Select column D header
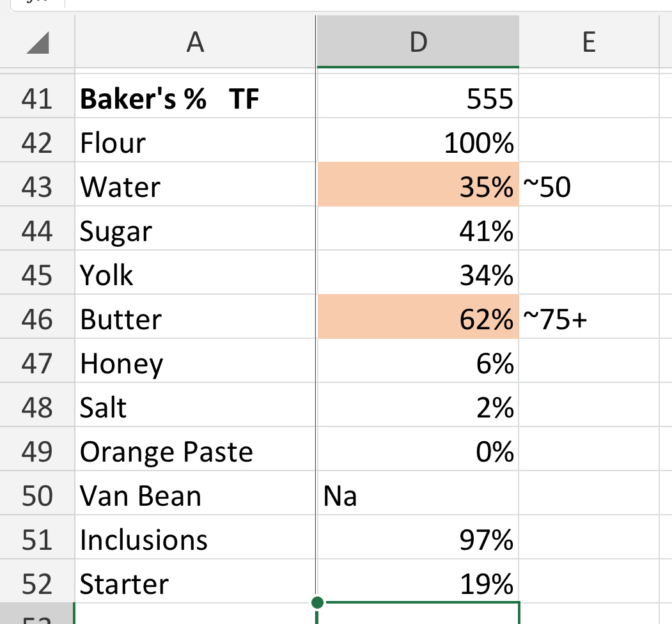Screen dimensions: 672x624 click(418, 42)
